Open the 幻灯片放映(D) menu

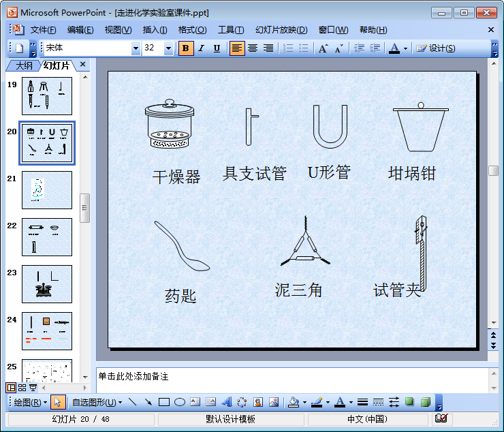pos(281,30)
